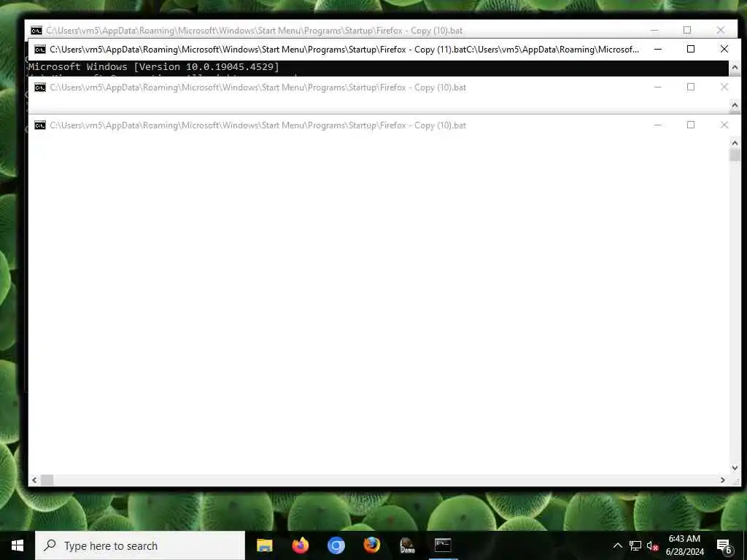This screenshot has width=747, height=560.
Task: Select the Command Prompt taskbar button
Action: point(443,545)
